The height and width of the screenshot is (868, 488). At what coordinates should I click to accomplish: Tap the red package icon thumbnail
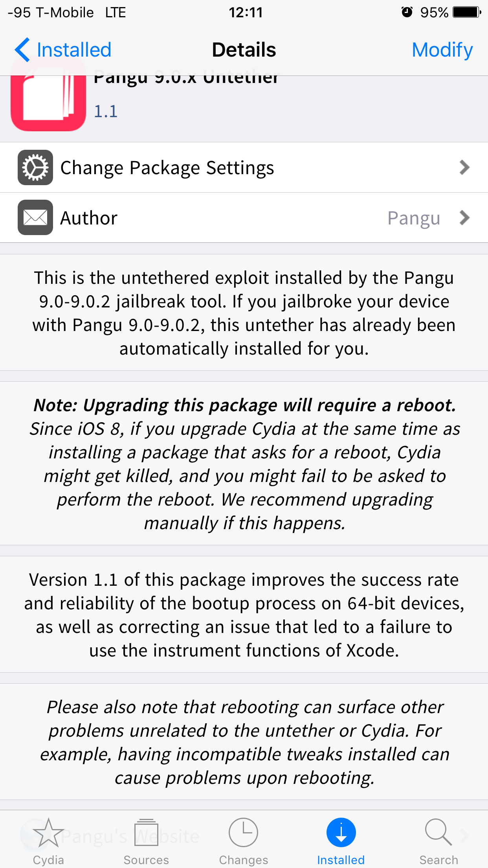[48, 103]
